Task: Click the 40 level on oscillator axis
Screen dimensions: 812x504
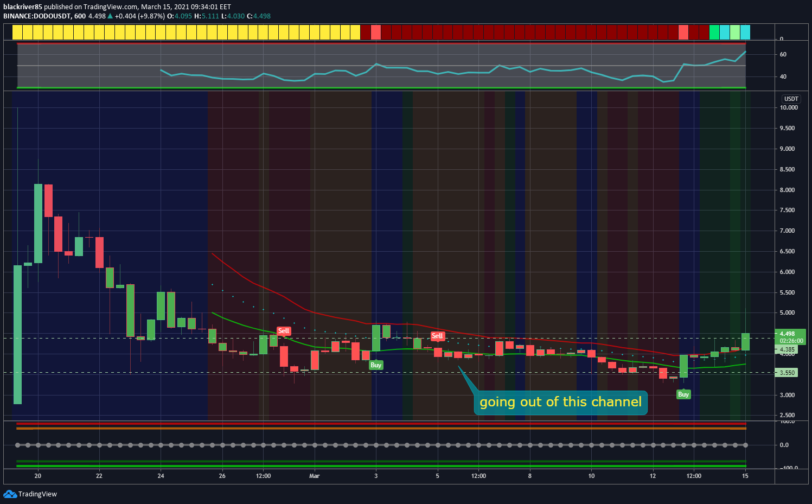Action: (783, 76)
